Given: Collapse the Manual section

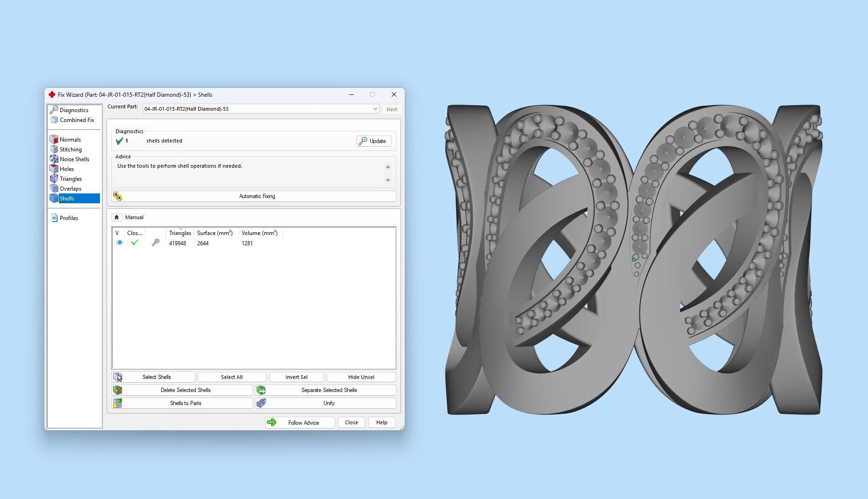Looking at the screenshot, I should click(x=117, y=217).
